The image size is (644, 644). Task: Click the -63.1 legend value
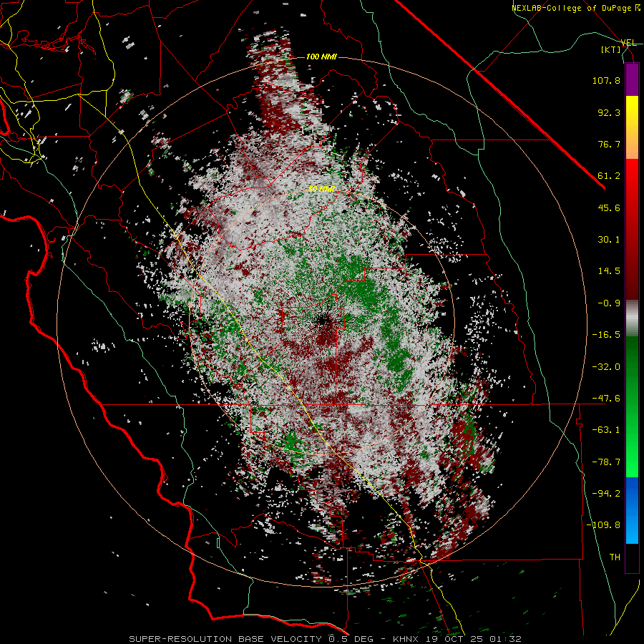click(x=606, y=430)
